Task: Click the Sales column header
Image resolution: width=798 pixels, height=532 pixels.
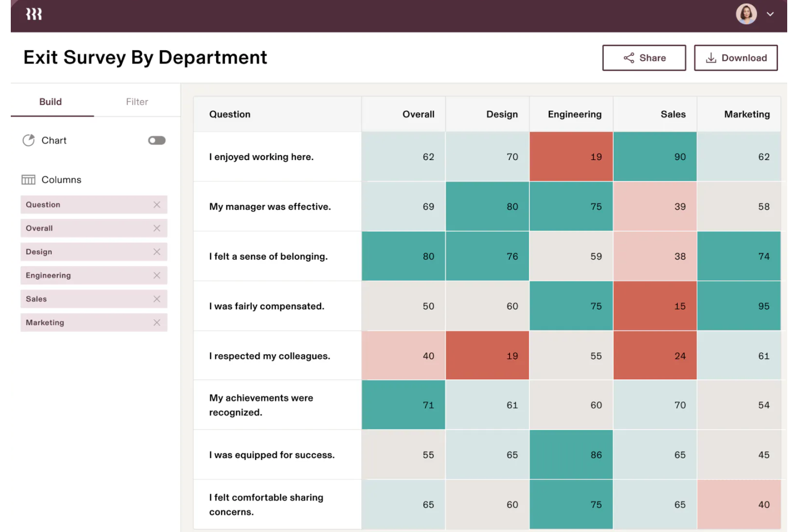Action: 655,114
